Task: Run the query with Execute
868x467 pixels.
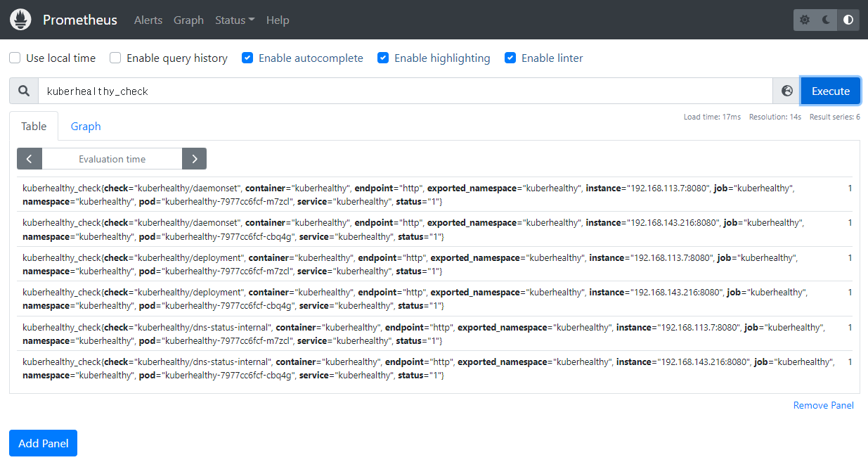Action: (831, 91)
